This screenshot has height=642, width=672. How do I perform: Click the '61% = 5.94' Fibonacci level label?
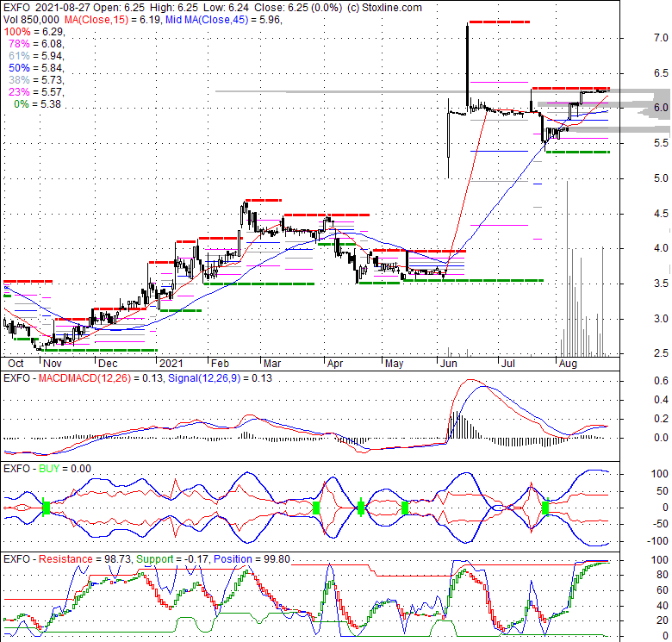point(36,56)
